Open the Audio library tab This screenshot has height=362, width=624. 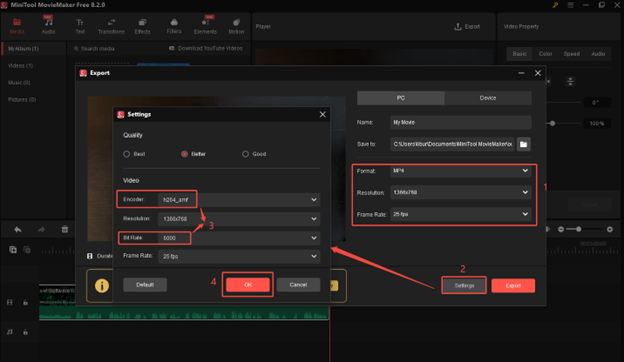click(48, 26)
